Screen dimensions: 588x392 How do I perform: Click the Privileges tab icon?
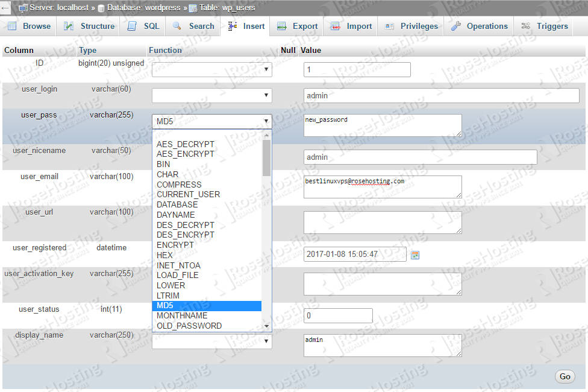tap(390, 26)
